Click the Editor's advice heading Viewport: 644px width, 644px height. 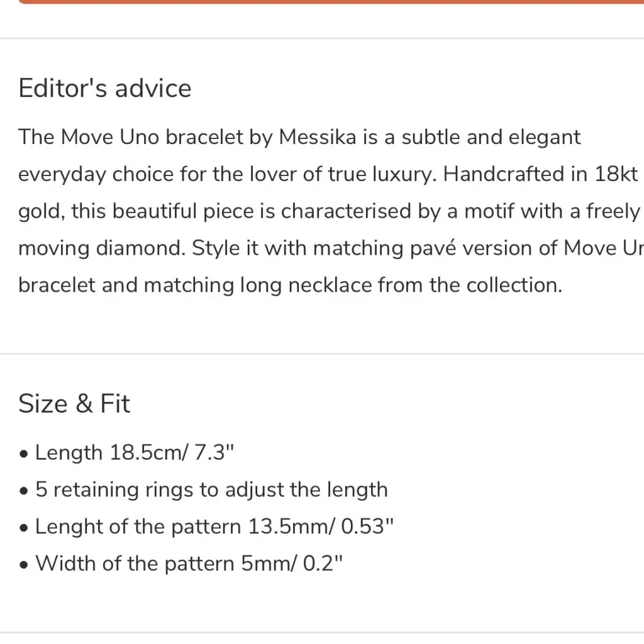[x=104, y=88]
